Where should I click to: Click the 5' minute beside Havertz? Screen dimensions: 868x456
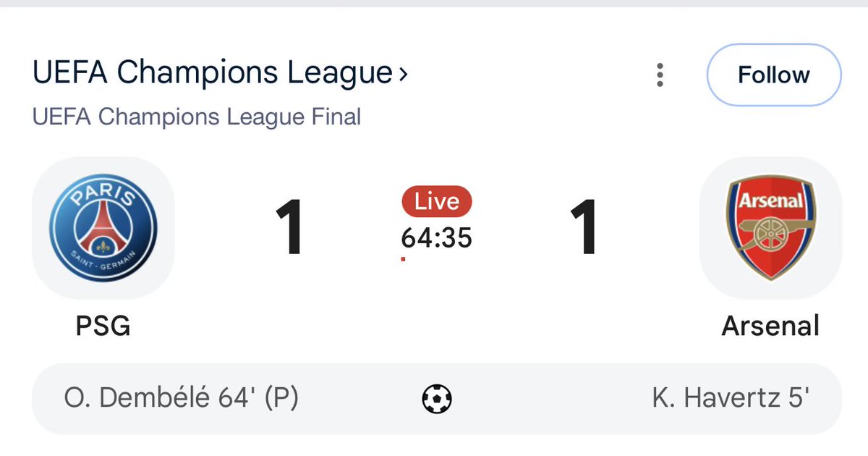pos(799,398)
